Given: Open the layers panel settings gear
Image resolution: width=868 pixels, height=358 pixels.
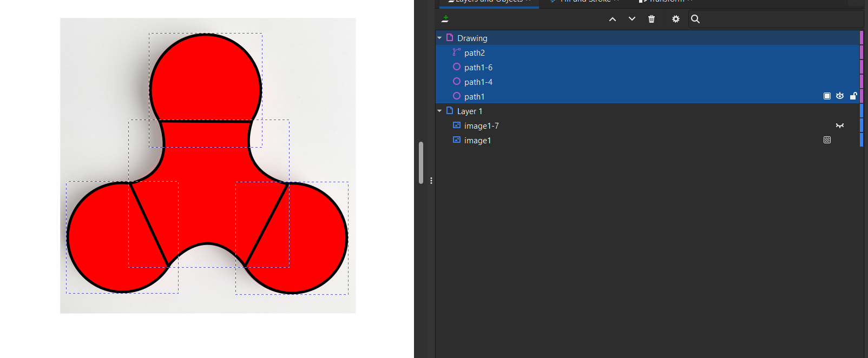Looking at the screenshot, I should pyautogui.click(x=676, y=19).
